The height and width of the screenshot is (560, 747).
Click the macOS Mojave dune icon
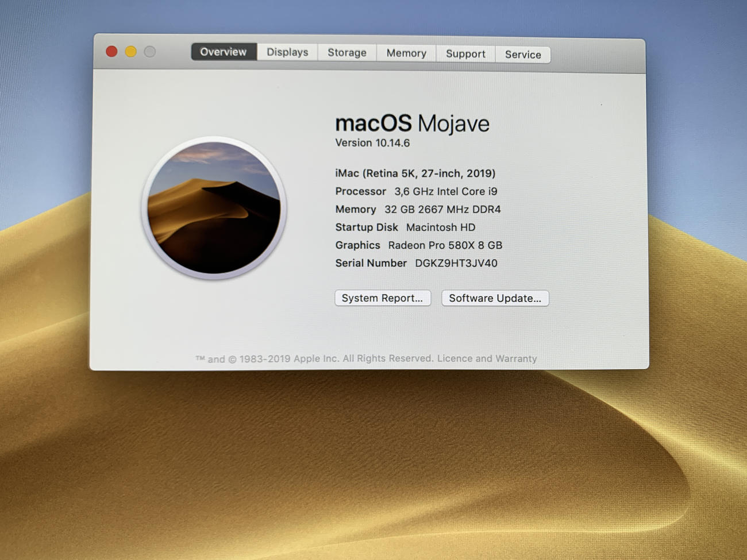(214, 208)
